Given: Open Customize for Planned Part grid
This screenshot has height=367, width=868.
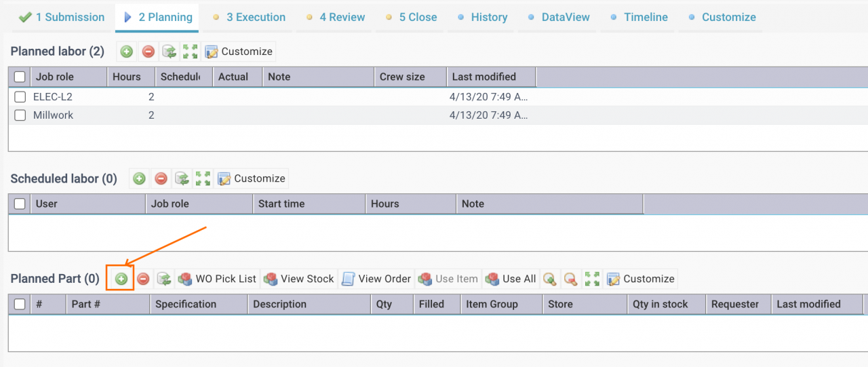Looking at the screenshot, I should pyautogui.click(x=641, y=279).
